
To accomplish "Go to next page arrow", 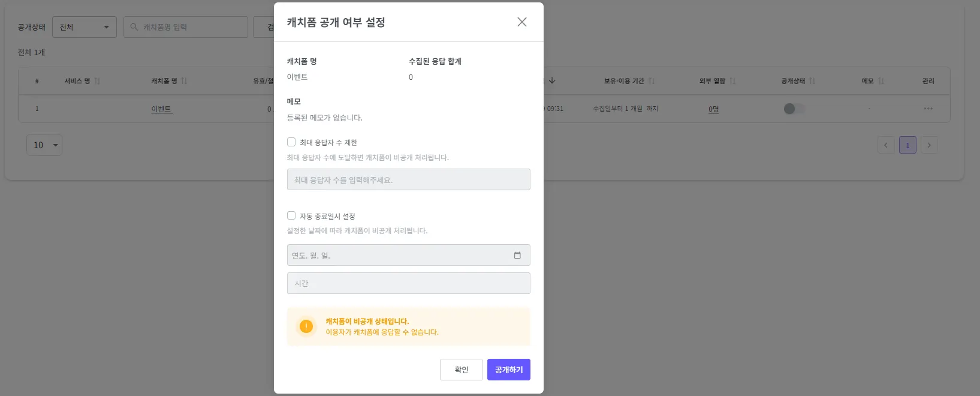I will click(x=929, y=145).
